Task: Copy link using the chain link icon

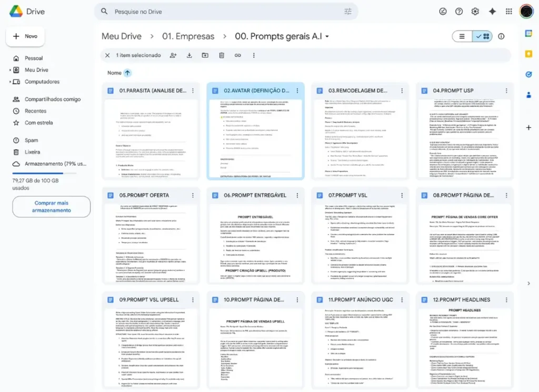Action: (237, 55)
